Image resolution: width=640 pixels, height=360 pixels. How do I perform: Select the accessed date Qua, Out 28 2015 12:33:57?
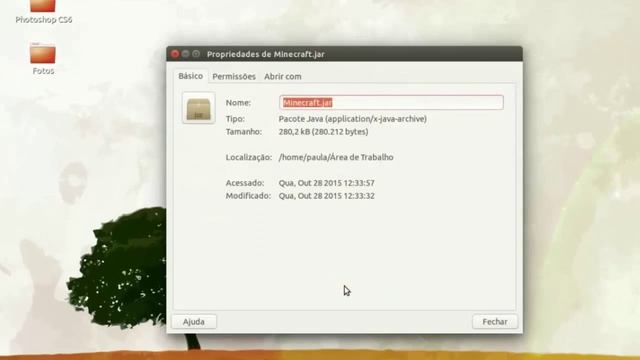[327, 183]
